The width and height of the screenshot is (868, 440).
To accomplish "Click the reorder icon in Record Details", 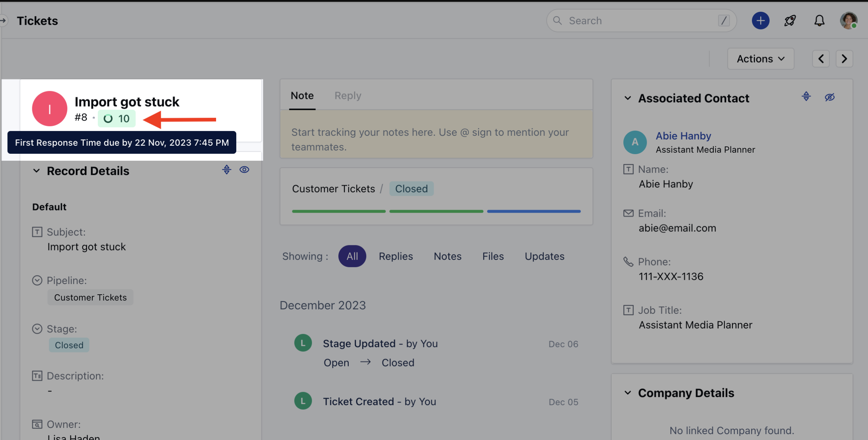I will [227, 170].
